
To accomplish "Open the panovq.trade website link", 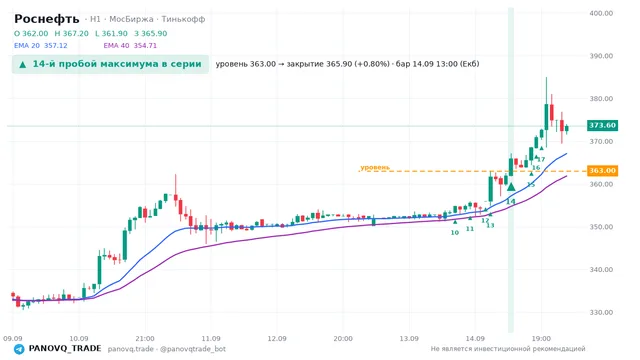I will 131,349.
